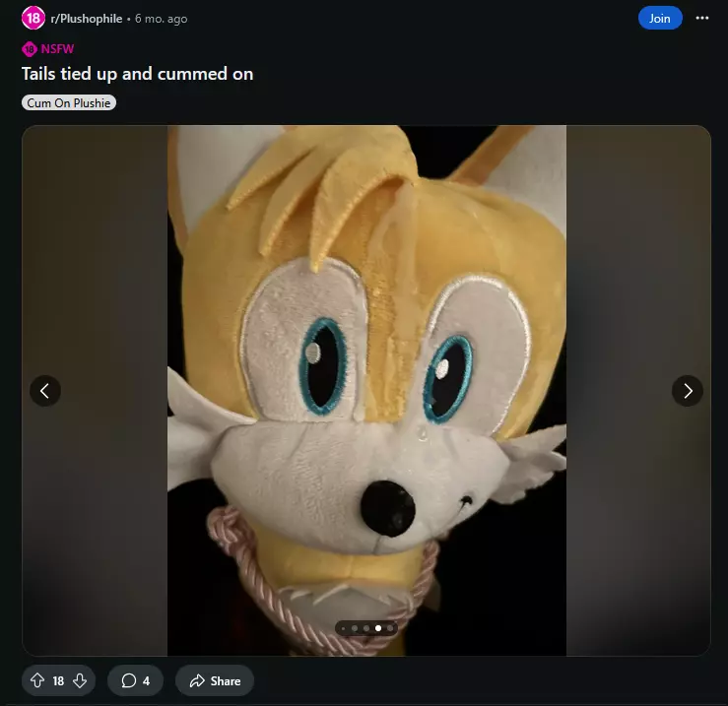Click the Share arrow icon

click(197, 680)
